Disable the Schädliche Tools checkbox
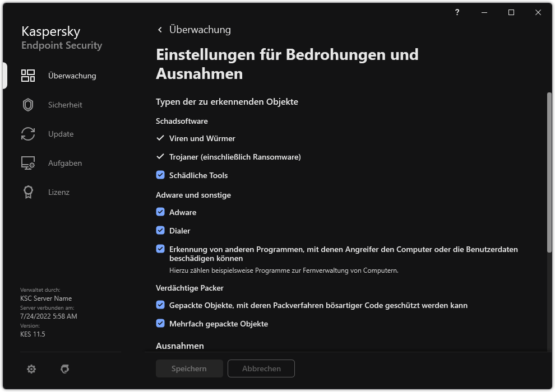This screenshot has height=392, width=555. click(161, 175)
